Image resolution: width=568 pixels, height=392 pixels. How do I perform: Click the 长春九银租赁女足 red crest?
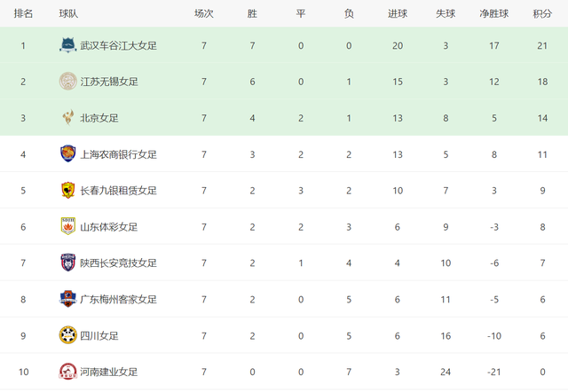pos(67,190)
